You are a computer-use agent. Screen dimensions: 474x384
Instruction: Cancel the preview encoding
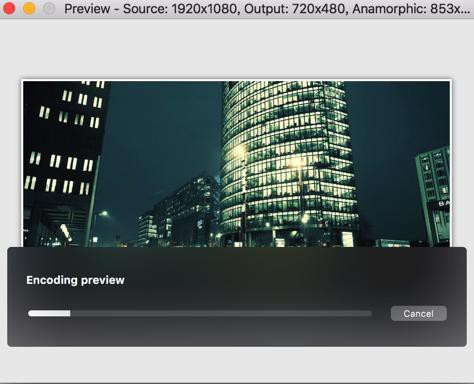(418, 313)
